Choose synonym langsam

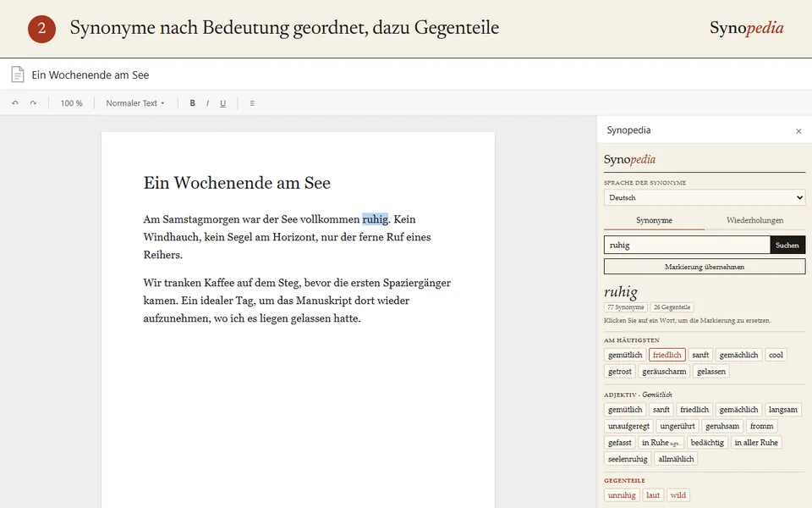tap(783, 410)
